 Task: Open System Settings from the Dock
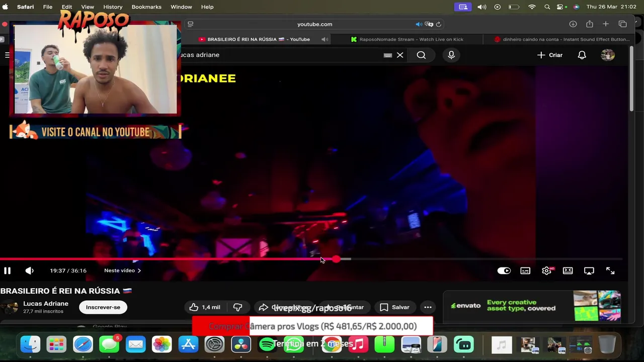coord(215,344)
